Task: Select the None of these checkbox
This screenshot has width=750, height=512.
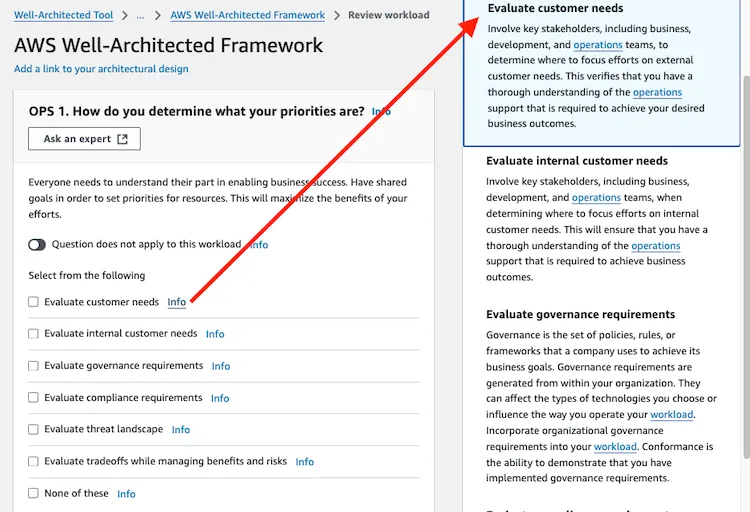Action: tap(33, 493)
